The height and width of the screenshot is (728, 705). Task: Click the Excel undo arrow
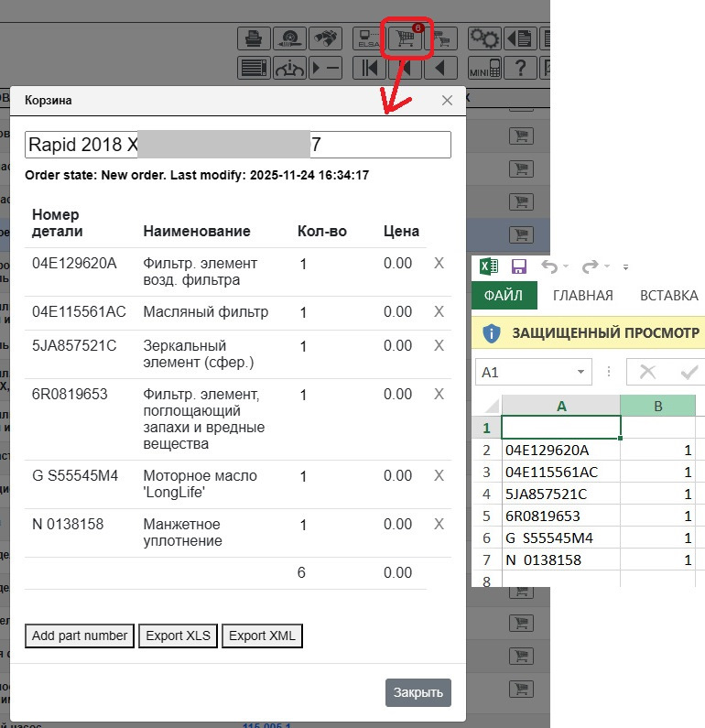point(549,266)
